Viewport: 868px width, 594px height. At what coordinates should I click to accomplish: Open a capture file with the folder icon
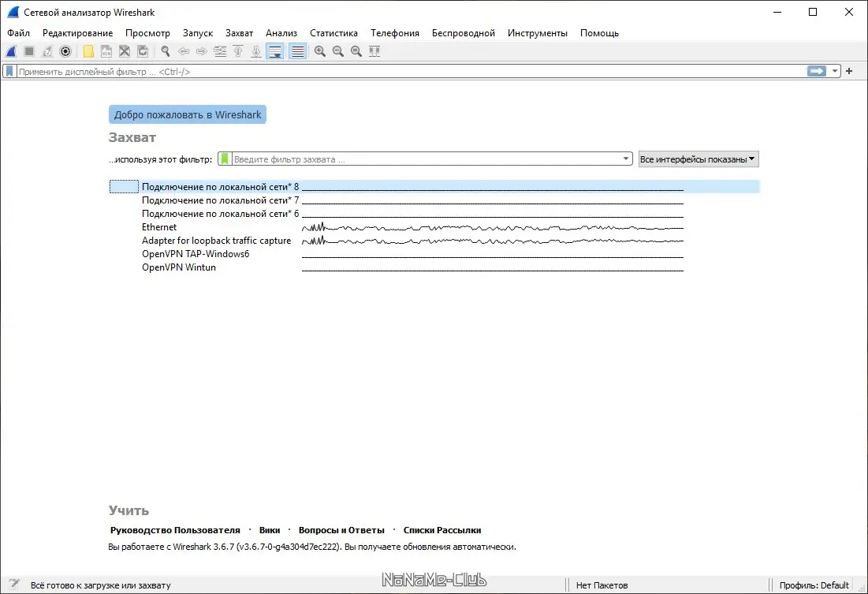88,51
